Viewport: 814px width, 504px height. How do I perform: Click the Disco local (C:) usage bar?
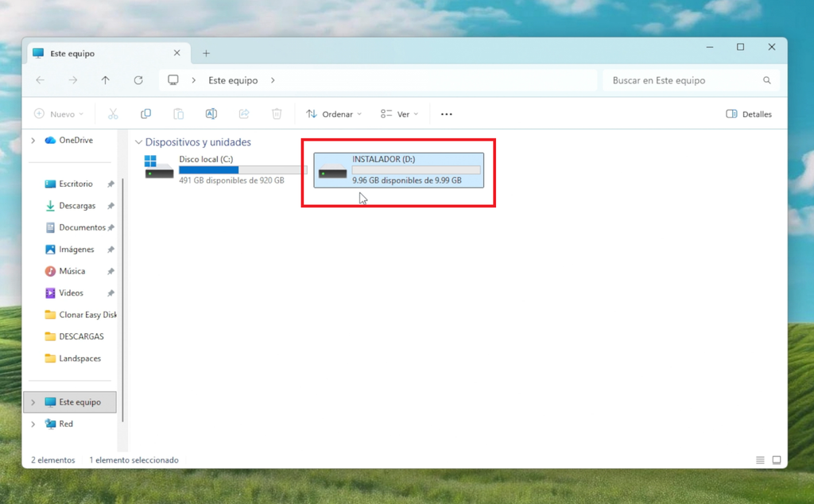243,170
